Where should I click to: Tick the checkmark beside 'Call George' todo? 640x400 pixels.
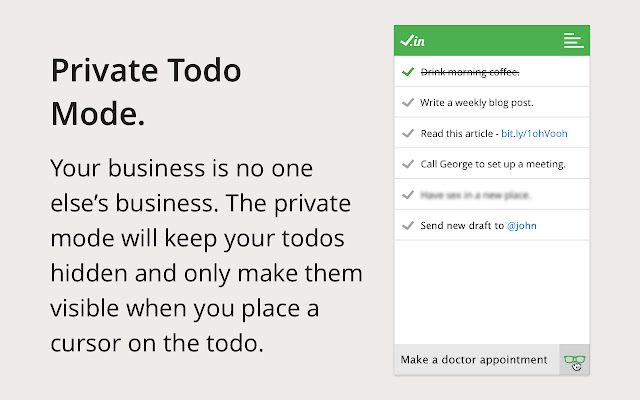[x=407, y=163]
